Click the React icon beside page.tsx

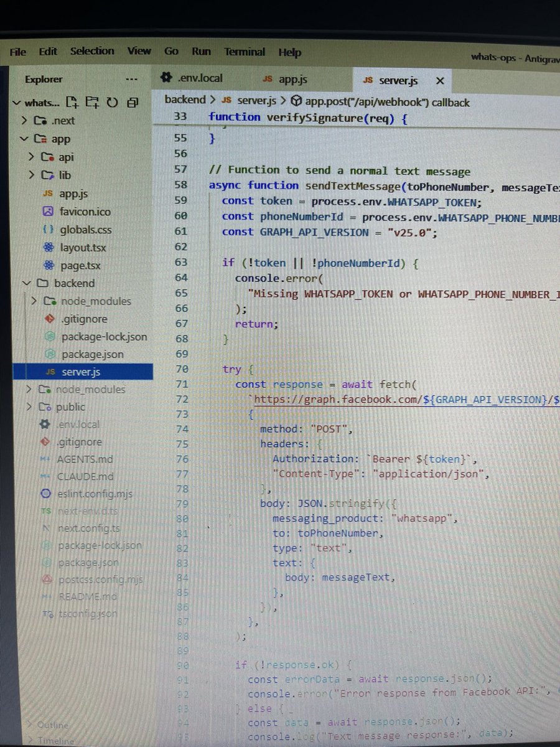point(48,265)
